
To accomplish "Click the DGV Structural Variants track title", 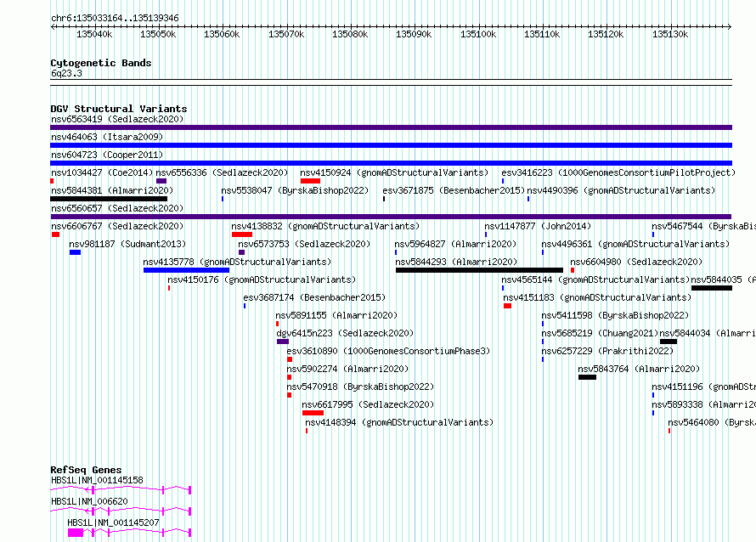I will (x=119, y=109).
